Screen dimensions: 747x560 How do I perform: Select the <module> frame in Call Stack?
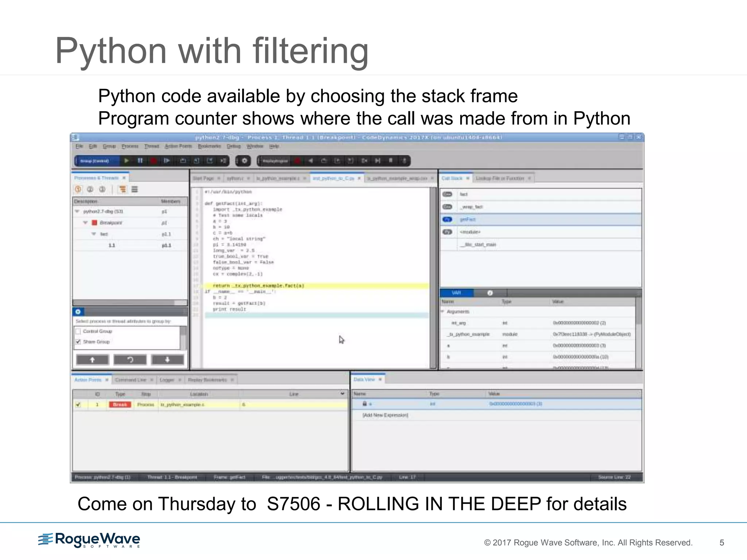[541, 232]
